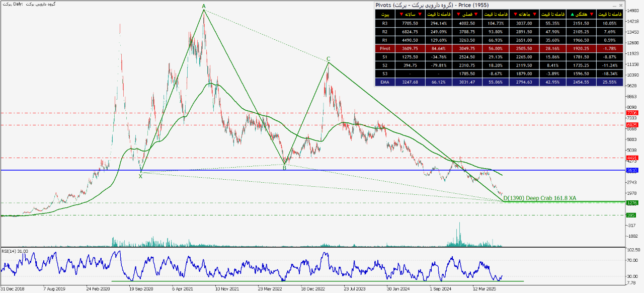Click the پیوت header cell

(385, 14)
